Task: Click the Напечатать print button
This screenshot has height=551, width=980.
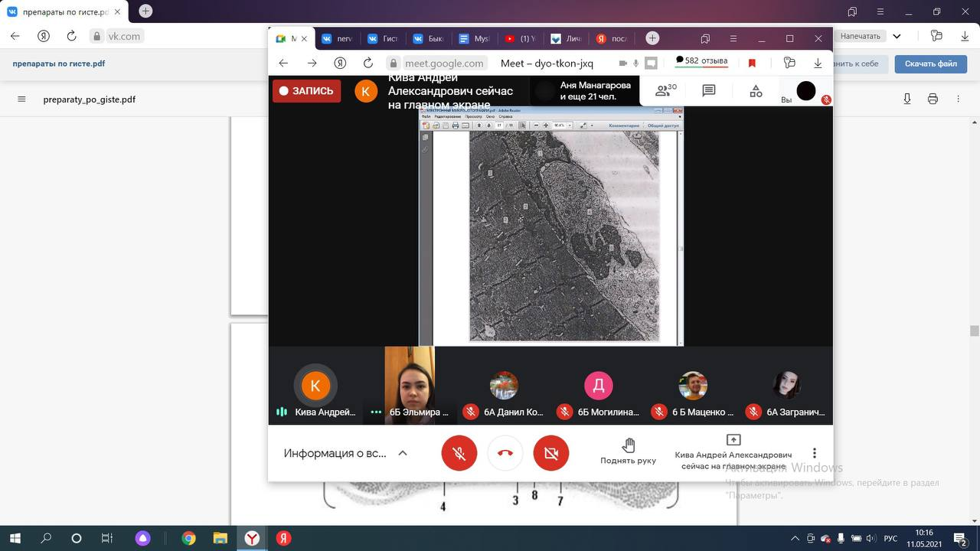Action: [861, 36]
